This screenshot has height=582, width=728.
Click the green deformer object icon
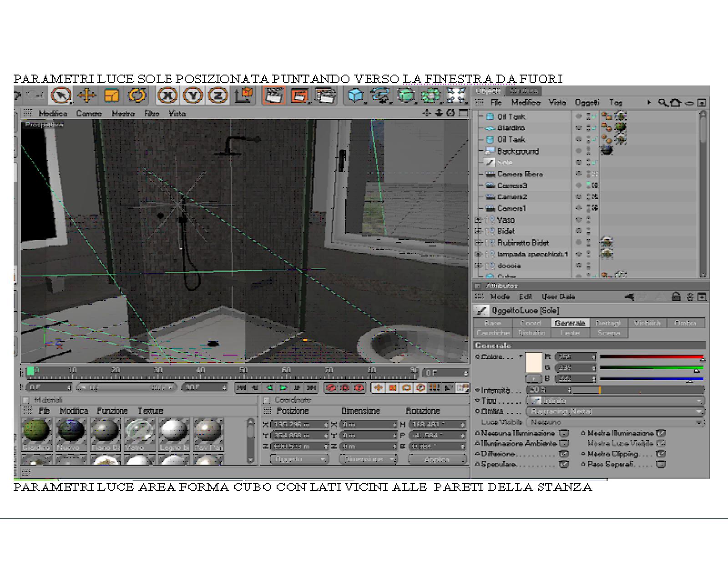[x=406, y=95]
